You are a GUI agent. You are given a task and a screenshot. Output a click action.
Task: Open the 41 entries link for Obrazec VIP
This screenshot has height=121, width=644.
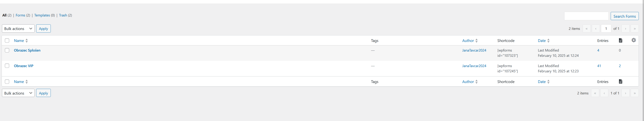coord(599,66)
